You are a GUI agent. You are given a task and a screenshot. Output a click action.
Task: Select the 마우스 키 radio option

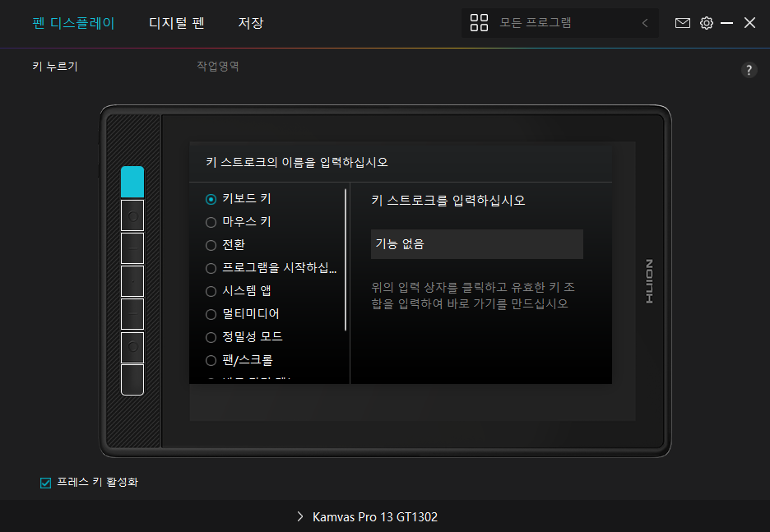tap(211, 222)
